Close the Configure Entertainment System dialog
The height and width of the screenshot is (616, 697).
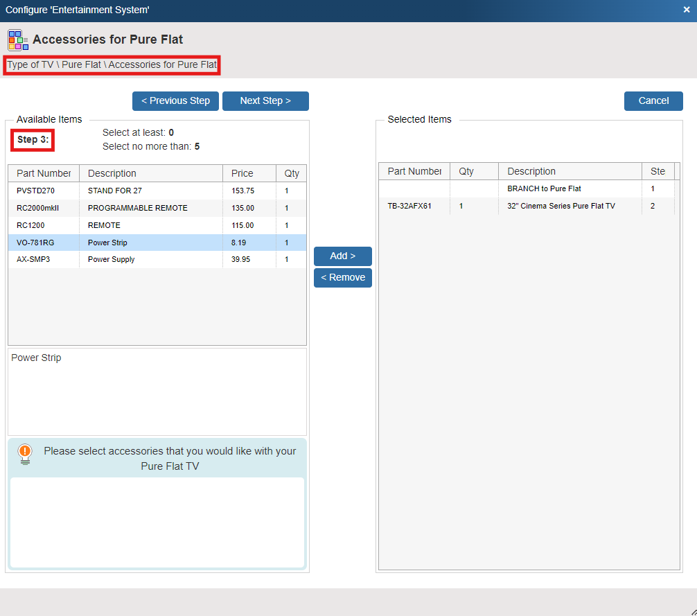pos(687,10)
